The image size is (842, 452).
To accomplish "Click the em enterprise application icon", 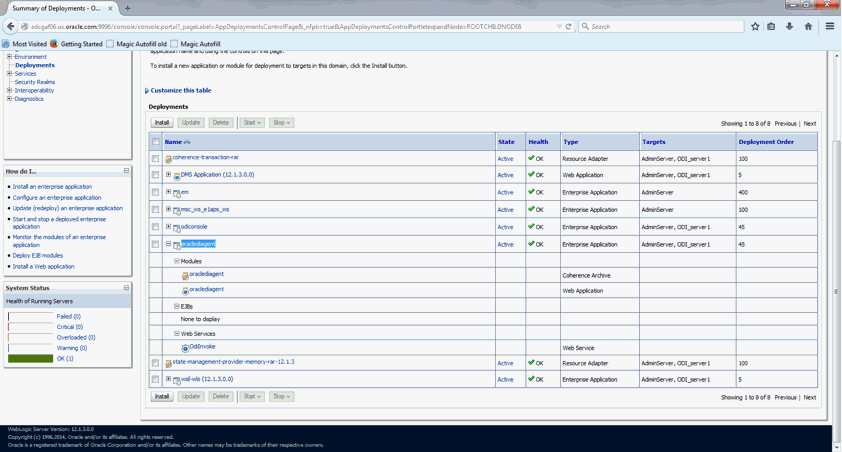I will [x=177, y=193].
